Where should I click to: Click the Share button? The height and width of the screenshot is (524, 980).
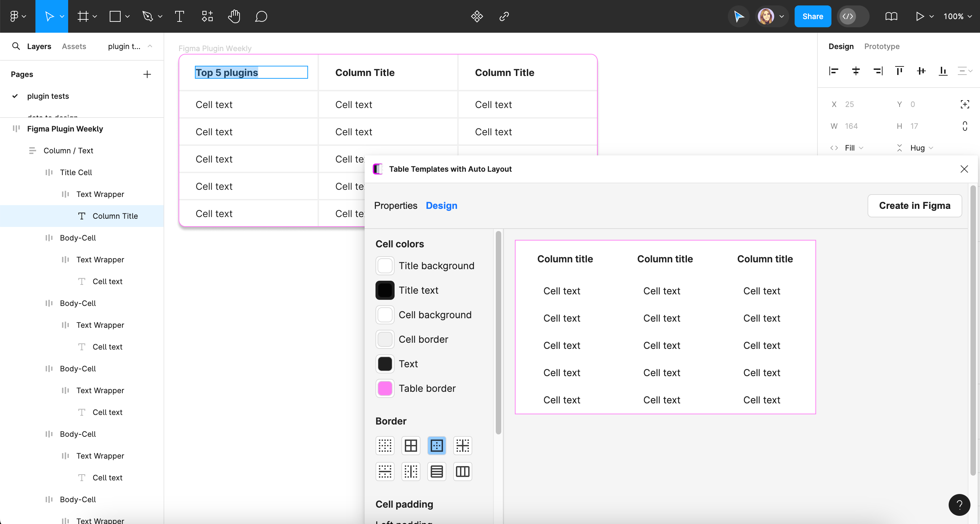pyautogui.click(x=812, y=16)
